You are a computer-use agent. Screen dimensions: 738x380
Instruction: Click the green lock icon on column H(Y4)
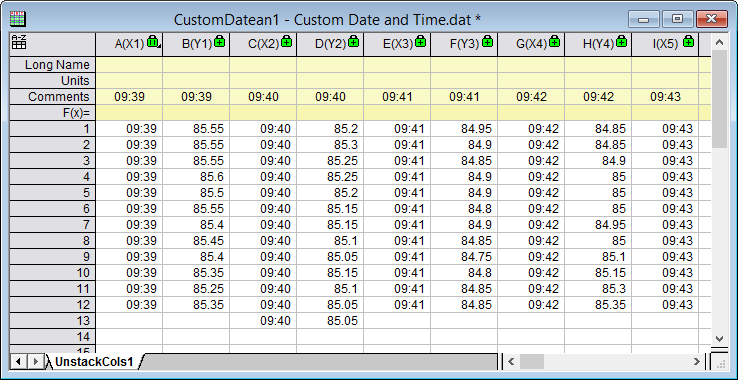tap(621, 41)
